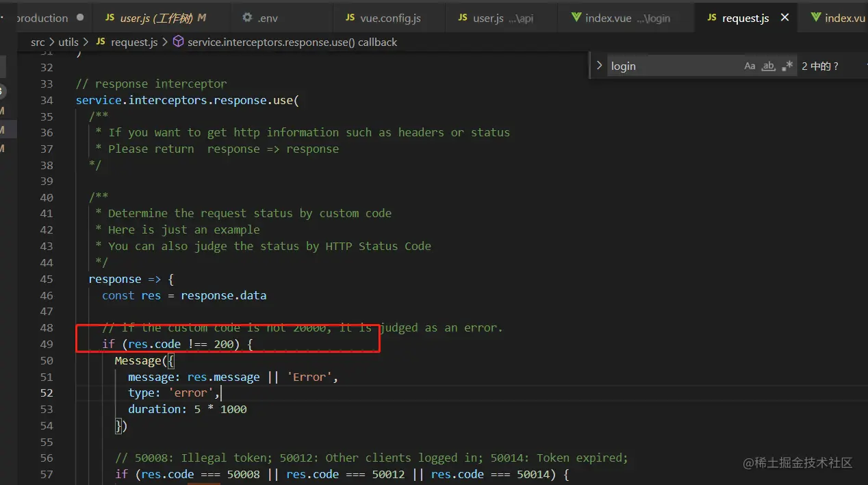The width and height of the screenshot is (868, 485).
Task: Click the unsaved dot on production tab
Action: coord(80,18)
